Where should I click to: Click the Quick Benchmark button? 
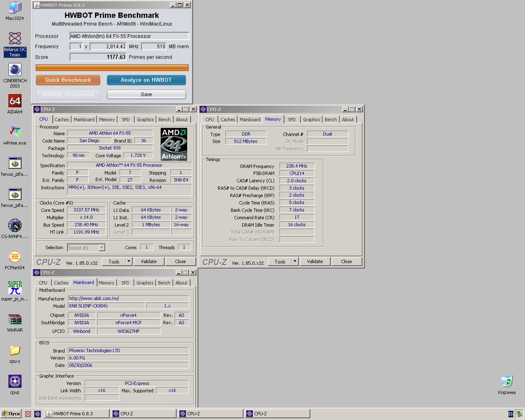pos(68,80)
